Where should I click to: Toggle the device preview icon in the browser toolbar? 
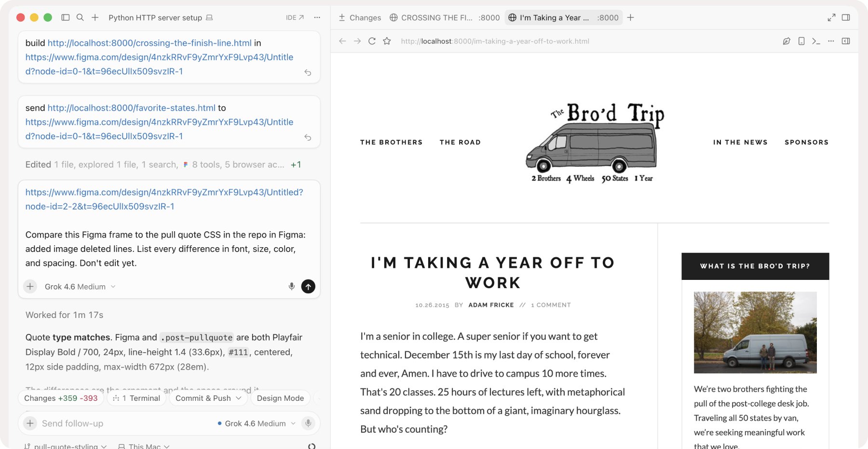click(801, 41)
